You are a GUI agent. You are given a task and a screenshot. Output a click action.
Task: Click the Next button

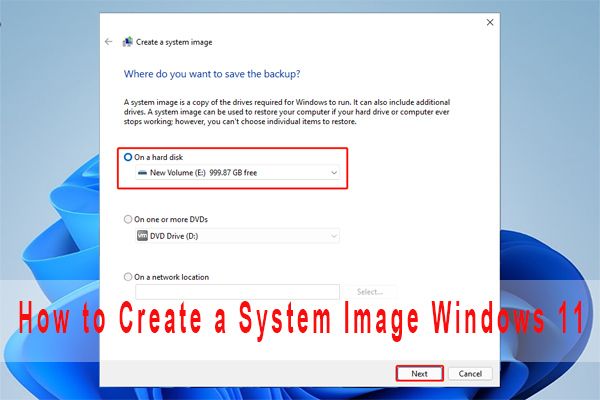point(419,374)
